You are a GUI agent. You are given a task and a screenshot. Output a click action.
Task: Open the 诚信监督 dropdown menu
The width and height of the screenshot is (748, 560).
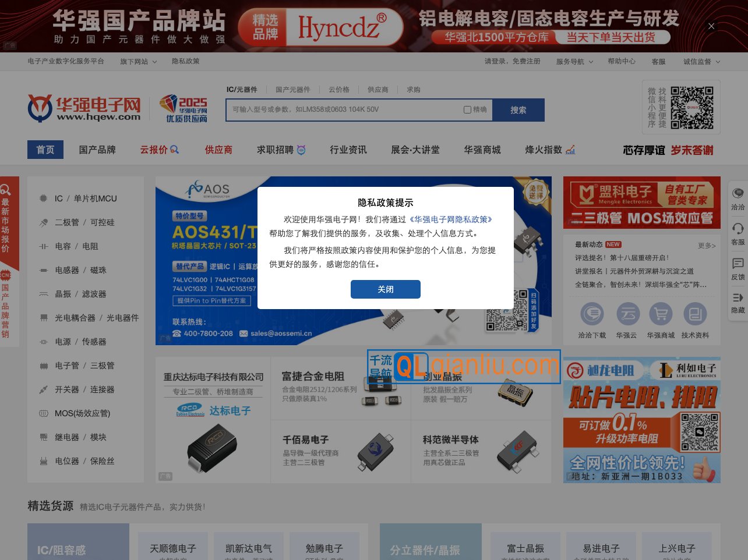click(701, 61)
